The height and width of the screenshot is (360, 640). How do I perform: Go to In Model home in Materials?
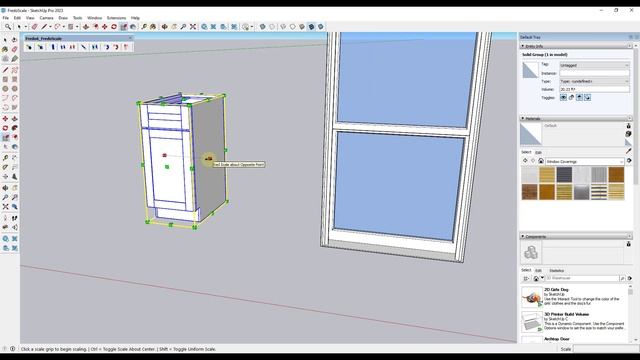pyautogui.click(x=541, y=161)
